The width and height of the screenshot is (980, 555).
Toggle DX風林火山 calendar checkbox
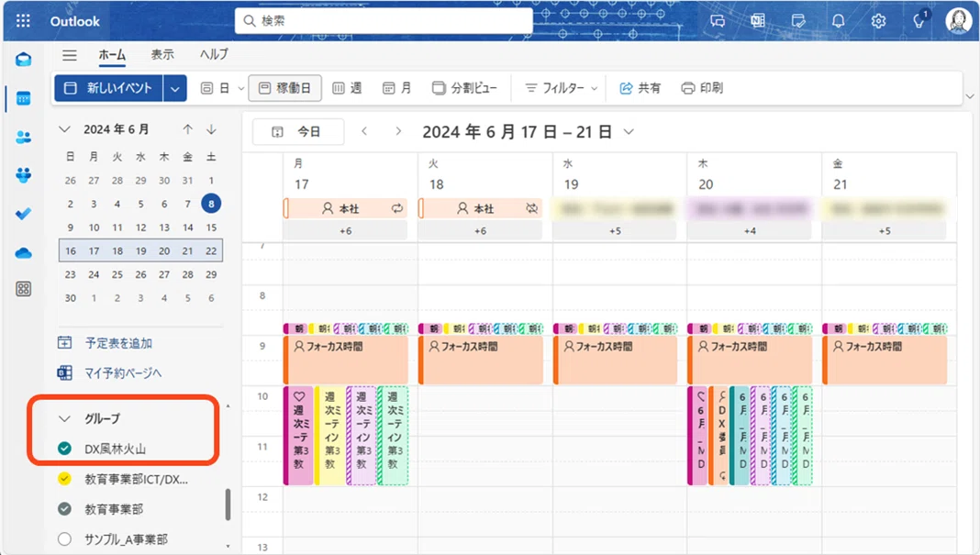click(64, 448)
